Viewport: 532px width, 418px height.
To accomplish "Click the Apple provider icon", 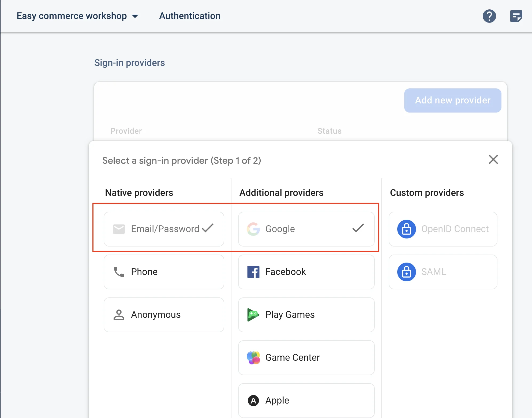I will point(253,401).
